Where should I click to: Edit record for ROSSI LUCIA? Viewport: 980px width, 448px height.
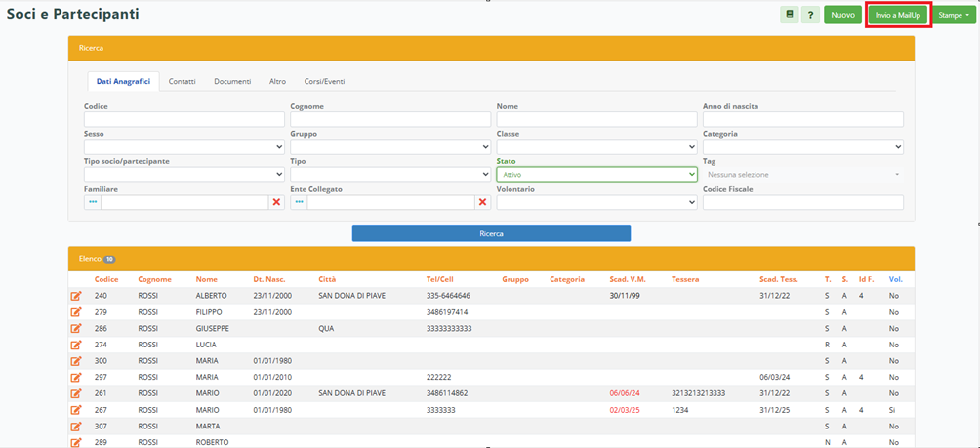76,346
